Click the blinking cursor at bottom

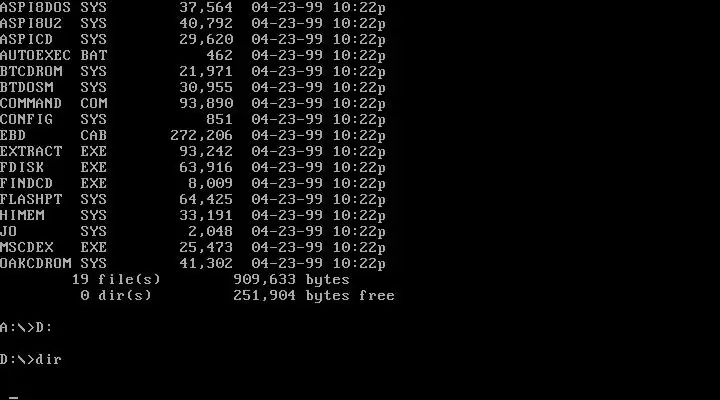coord(14,398)
